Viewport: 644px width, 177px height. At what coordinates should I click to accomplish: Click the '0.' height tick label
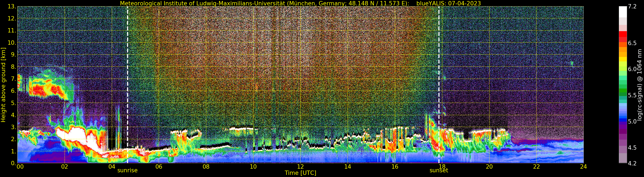(14, 163)
